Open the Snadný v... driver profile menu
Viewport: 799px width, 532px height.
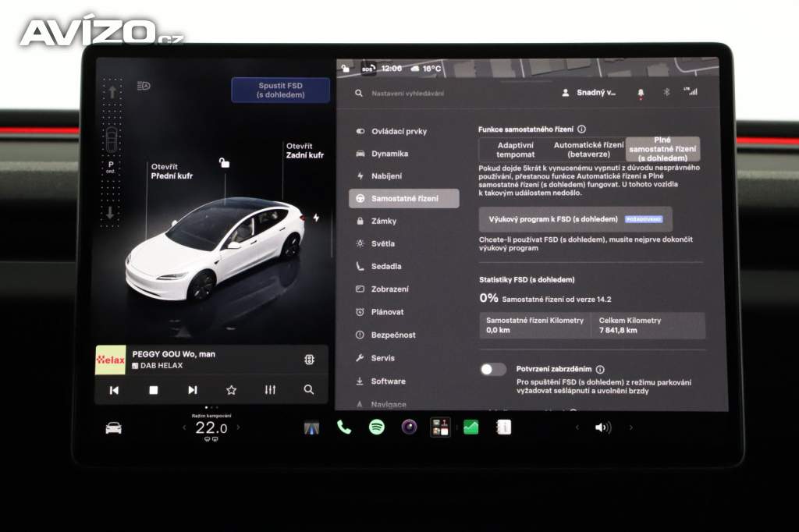(588, 93)
